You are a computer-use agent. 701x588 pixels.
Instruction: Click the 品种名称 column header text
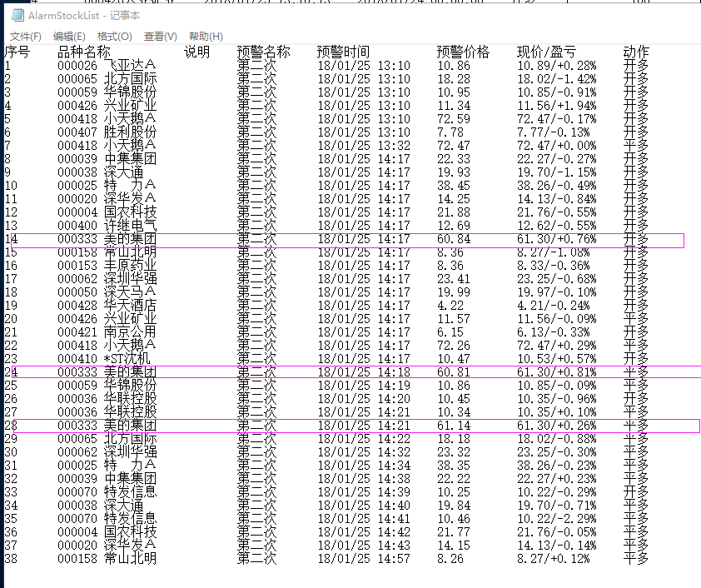(84, 52)
